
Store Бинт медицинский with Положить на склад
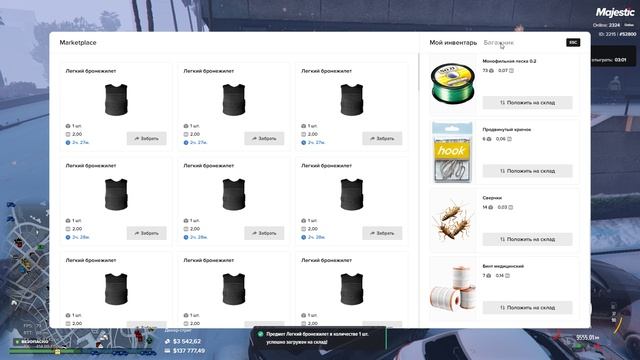point(527,307)
